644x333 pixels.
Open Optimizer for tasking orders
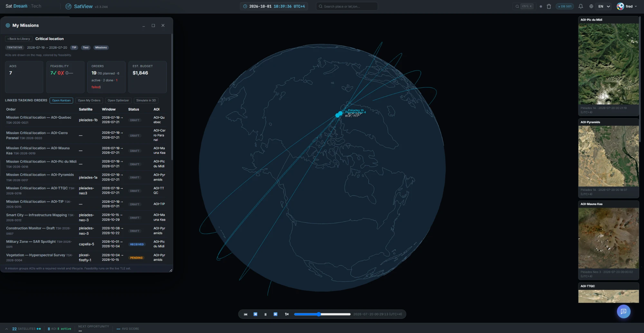point(118,101)
